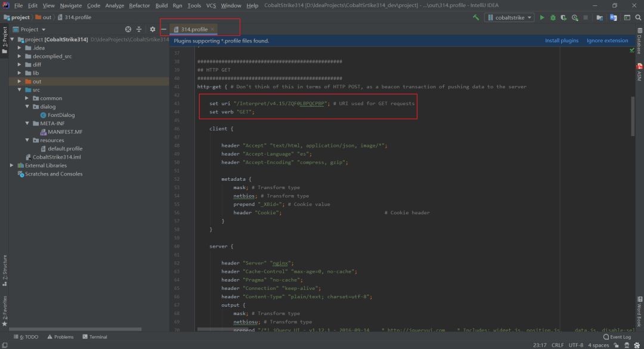
Task: Open the Refactor menu
Action: click(x=139, y=5)
